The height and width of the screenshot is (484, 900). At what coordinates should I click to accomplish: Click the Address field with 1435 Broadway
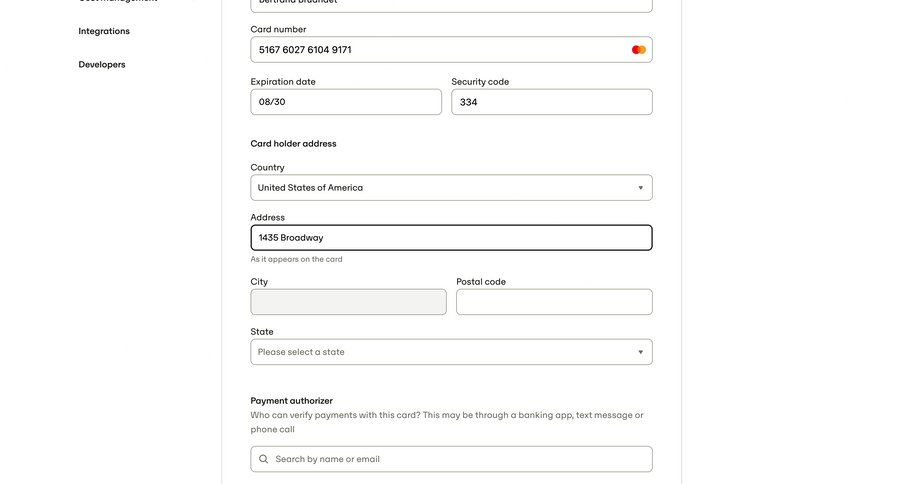450,238
